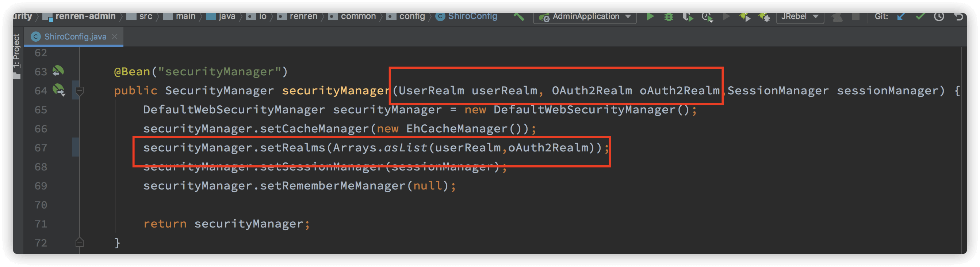Close the ShiroConfig.java tab
Viewport: 980px width, 267px height.
115,37
